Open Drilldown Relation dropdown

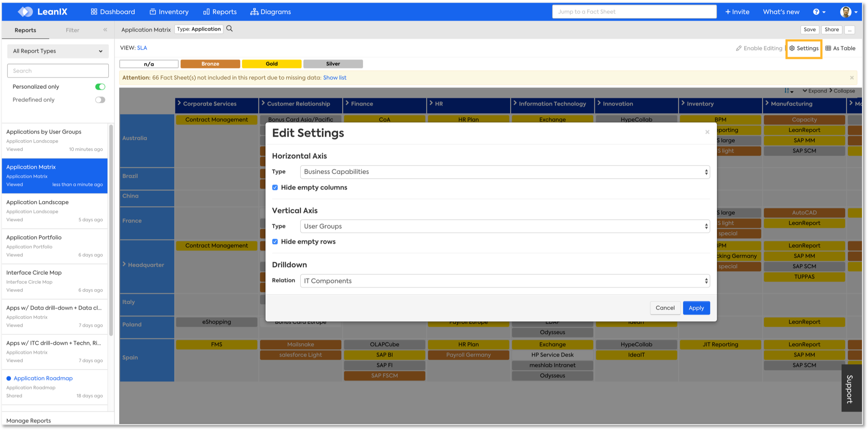505,281
